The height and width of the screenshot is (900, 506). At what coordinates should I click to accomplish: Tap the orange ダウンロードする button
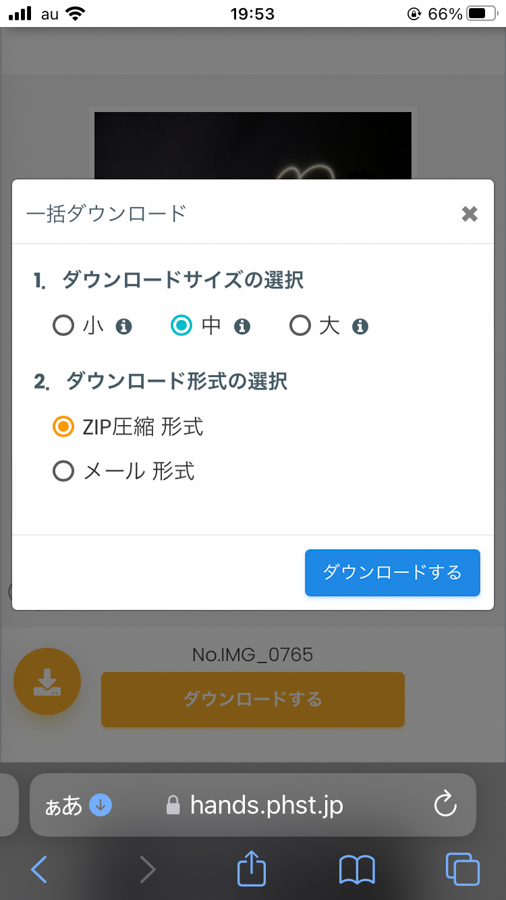tap(253, 699)
